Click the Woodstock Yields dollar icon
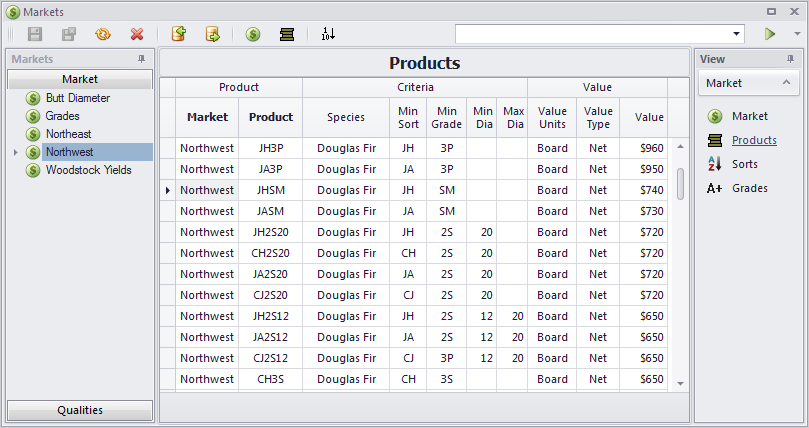The height and width of the screenshot is (428, 809). 33,170
